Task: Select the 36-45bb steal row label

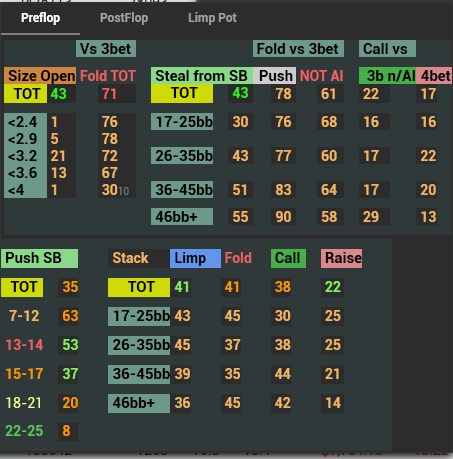Action: [182, 190]
